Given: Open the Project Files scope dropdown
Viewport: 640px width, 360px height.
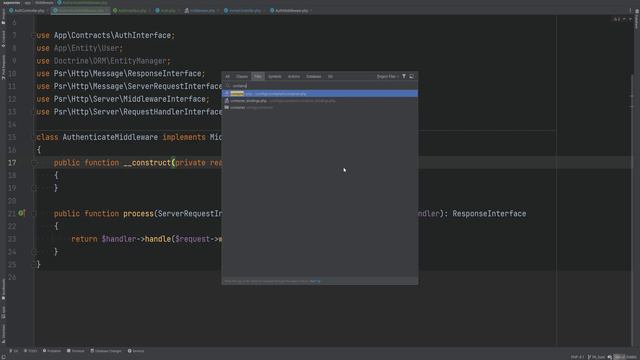Looking at the screenshot, I should [387, 76].
